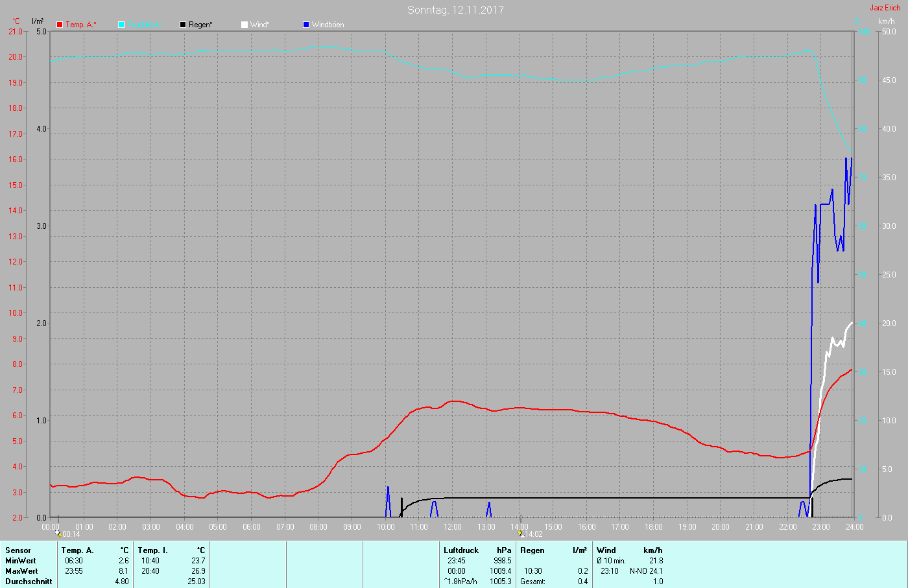The image size is (908, 588).
Task: Click the blue Windböen legend swatch
Action: [306, 25]
